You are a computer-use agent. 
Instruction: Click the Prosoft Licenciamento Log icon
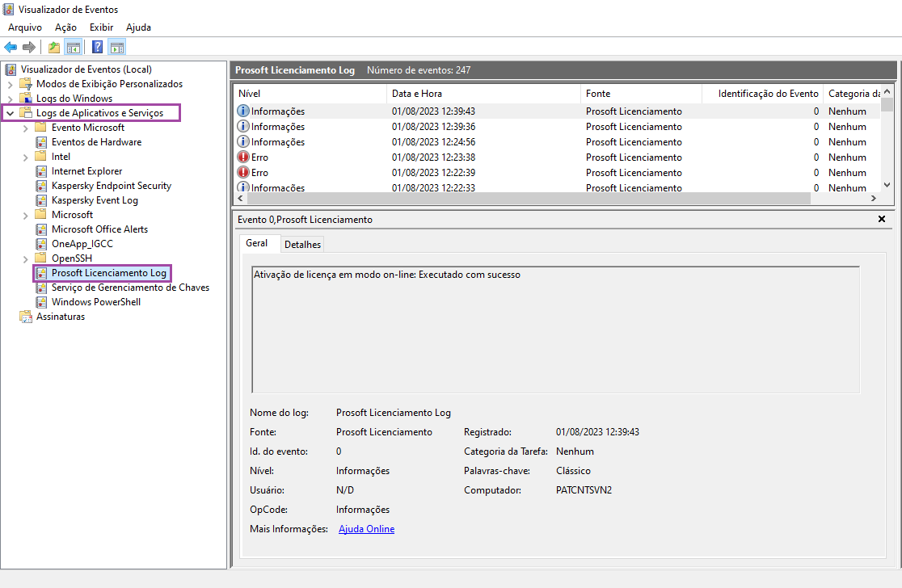(x=41, y=273)
